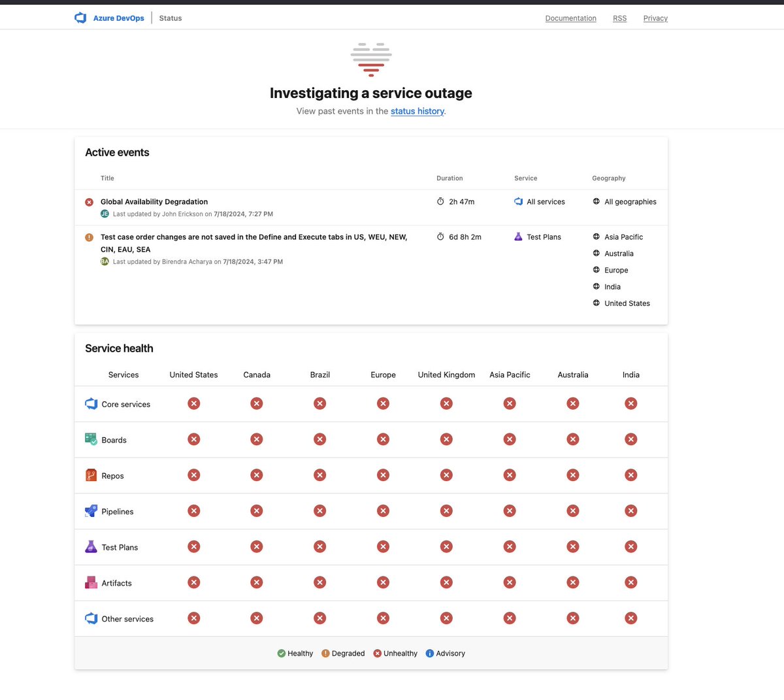Screen dimensions: 784x700
Task: Open the Global Availability Degradation event
Action: click(x=154, y=202)
